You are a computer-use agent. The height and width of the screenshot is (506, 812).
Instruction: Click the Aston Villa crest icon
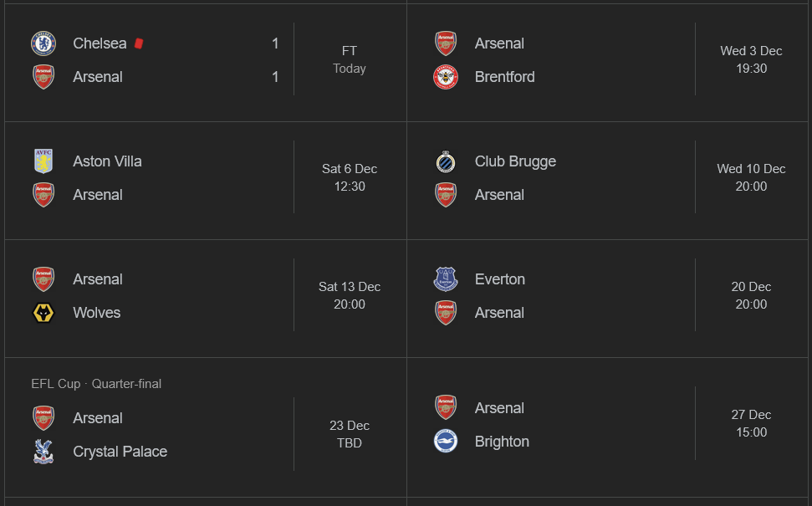point(43,161)
